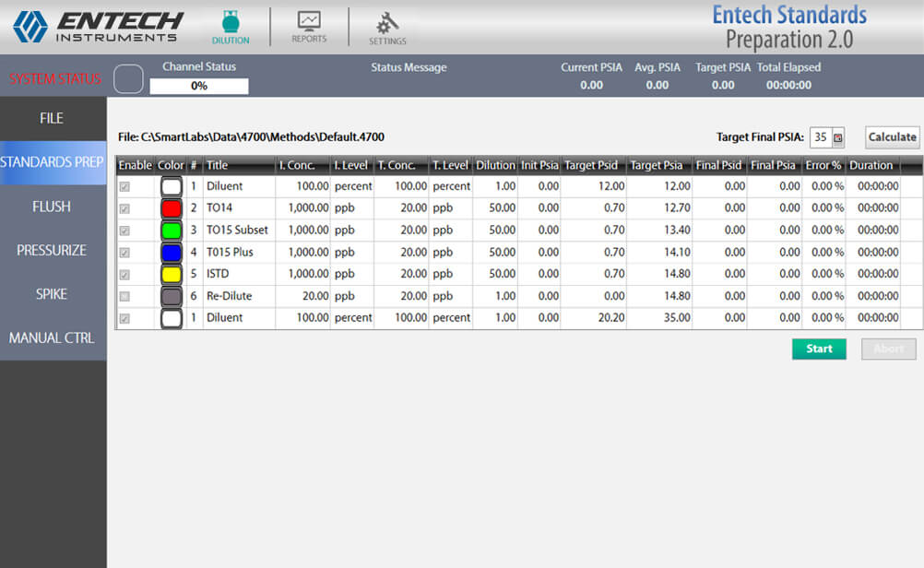The image size is (924, 568).
Task: Click the file path "C:\SmartLabs\Data\4700\Methods\Default.4700"
Action: (263, 137)
